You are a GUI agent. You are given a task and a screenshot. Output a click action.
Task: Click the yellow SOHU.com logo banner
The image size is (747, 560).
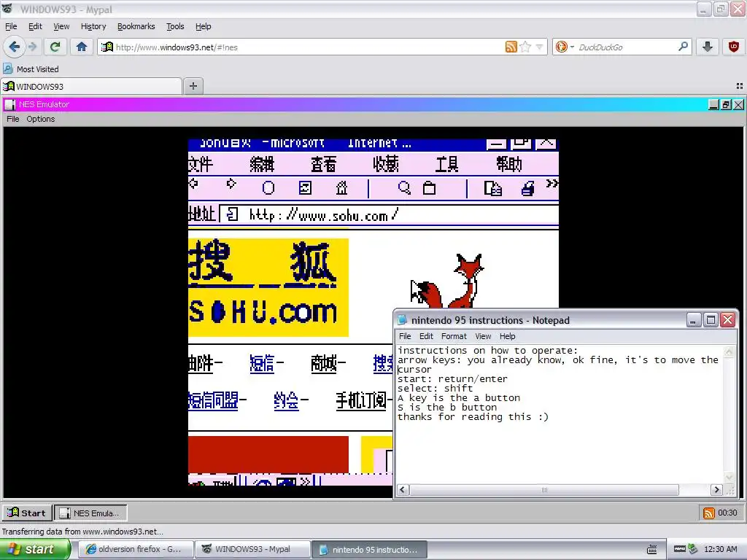coord(268,287)
